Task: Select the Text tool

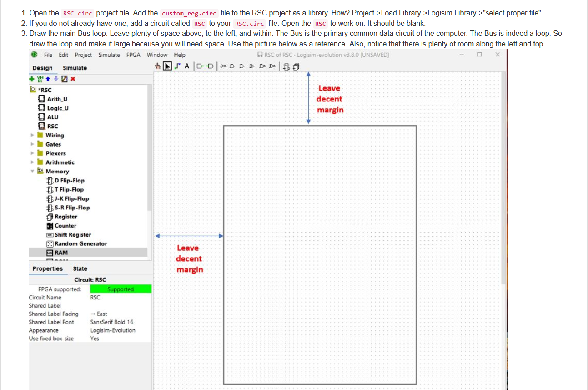Action: tap(187, 66)
